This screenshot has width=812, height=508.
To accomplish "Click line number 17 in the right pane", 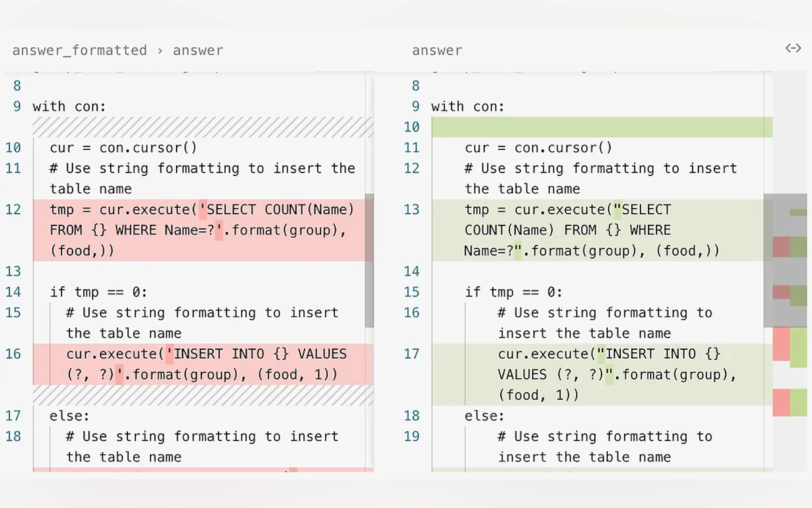I will tap(411, 354).
